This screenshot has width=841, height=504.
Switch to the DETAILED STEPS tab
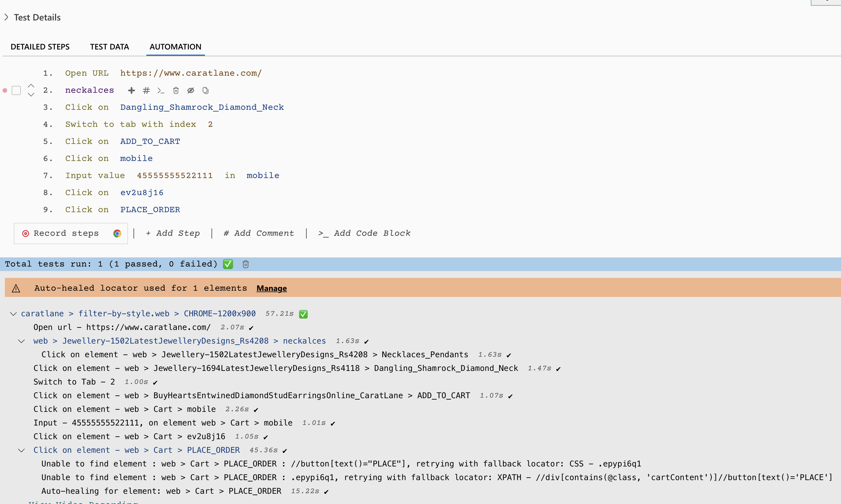click(40, 47)
